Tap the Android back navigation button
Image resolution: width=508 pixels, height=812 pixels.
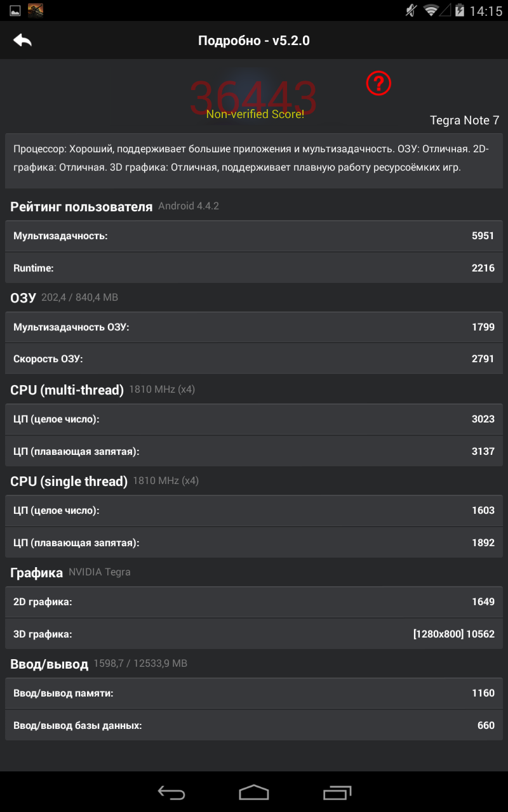click(x=171, y=792)
